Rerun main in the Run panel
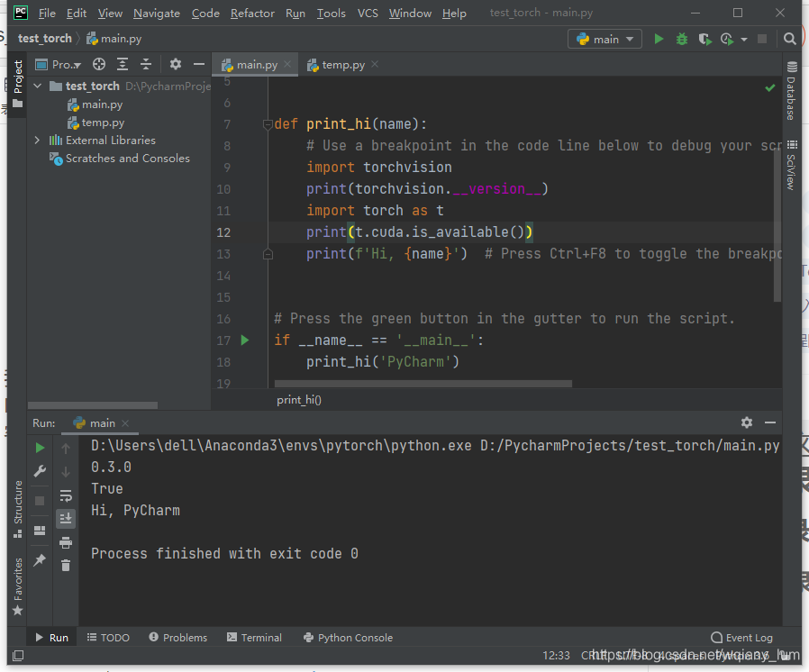Viewport: 809px width, 672px height. [38, 446]
